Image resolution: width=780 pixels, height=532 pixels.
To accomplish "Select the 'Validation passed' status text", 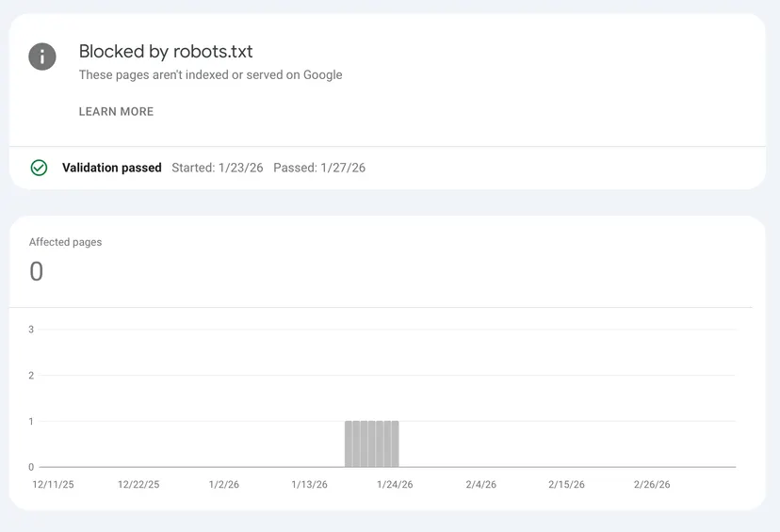I will point(111,168).
